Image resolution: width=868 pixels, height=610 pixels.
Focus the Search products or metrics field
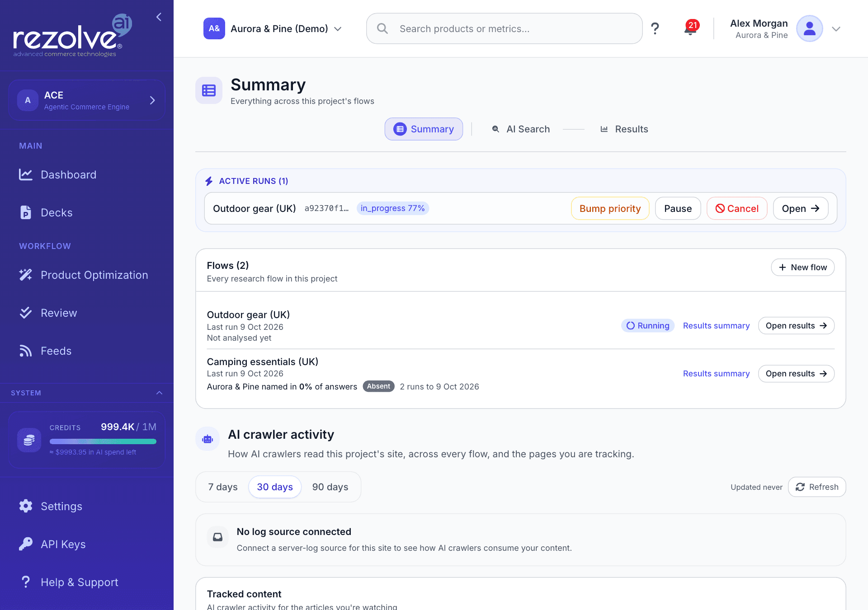pos(505,28)
